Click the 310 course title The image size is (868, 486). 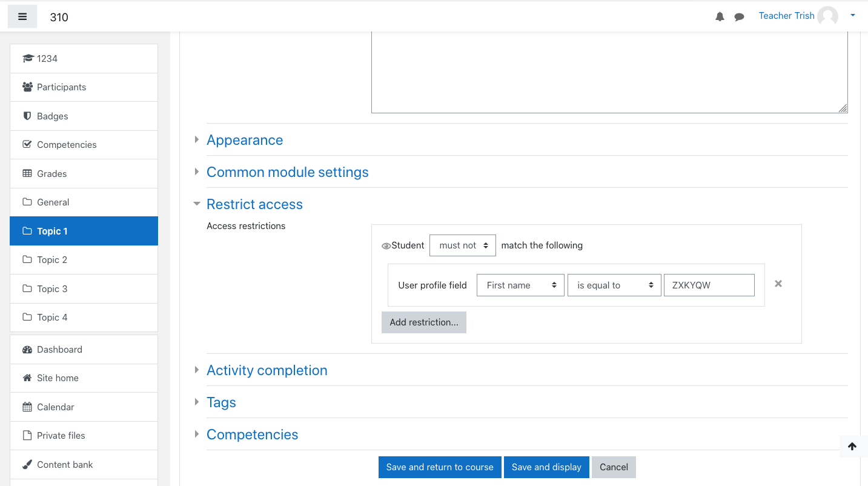coord(59,18)
